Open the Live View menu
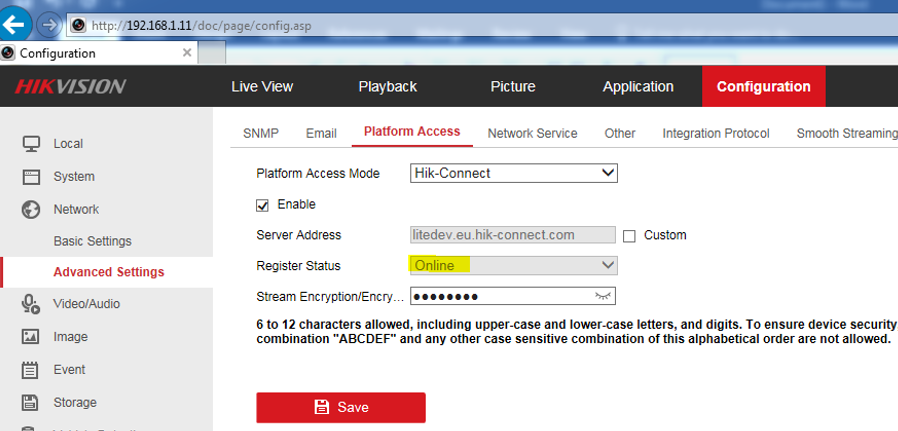This screenshot has width=898, height=431. [262, 87]
